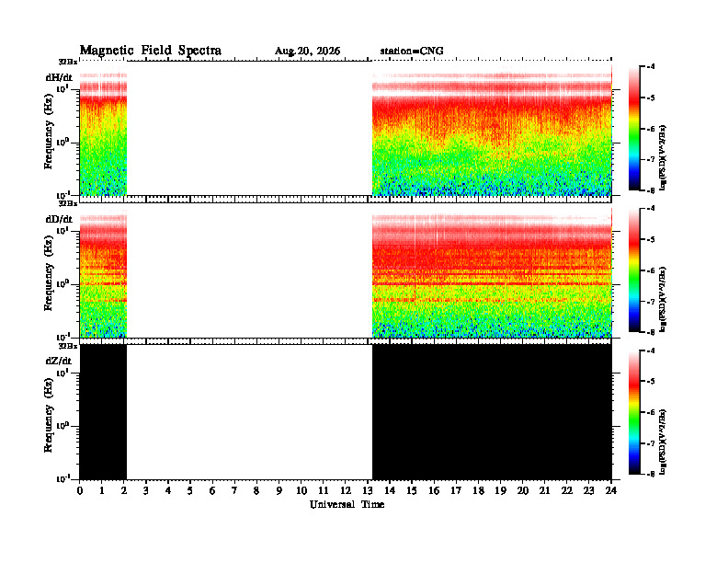Click the dZ/dt panel label

59,361
